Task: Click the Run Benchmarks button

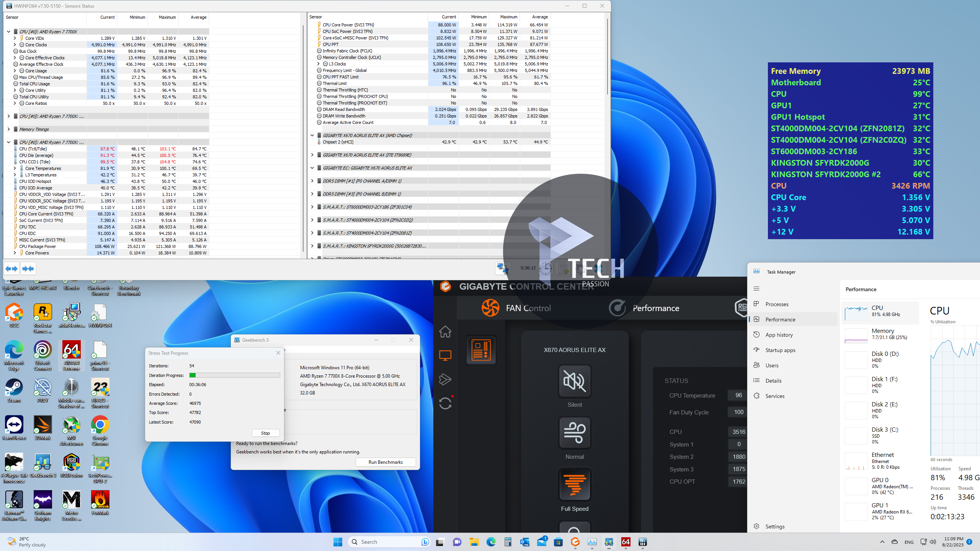Action: click(385, 462)
